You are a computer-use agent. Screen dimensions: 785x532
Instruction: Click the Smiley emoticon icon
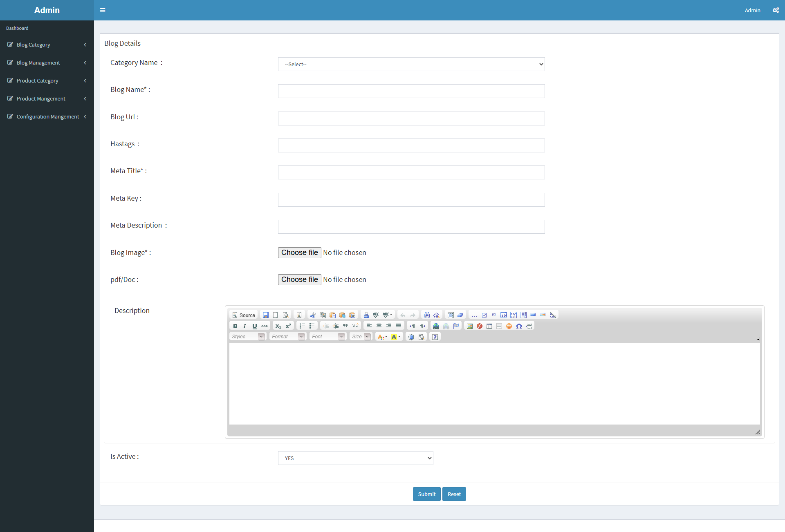point(509,326)
